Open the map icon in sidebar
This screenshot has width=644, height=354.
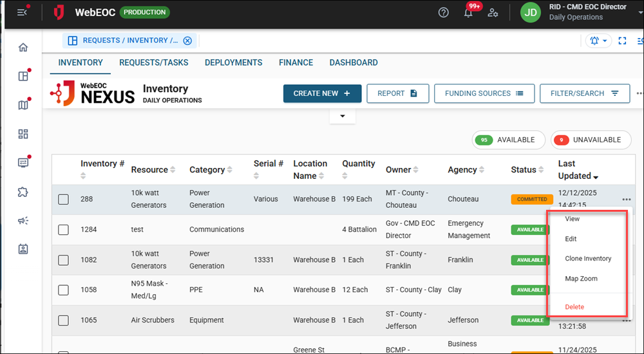pos(23,105)
